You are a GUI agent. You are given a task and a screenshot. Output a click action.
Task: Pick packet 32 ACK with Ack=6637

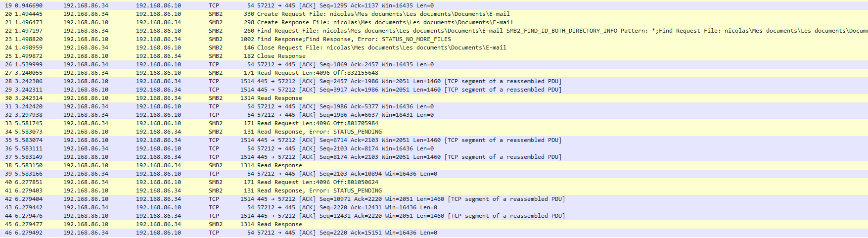tap(345, 115)
